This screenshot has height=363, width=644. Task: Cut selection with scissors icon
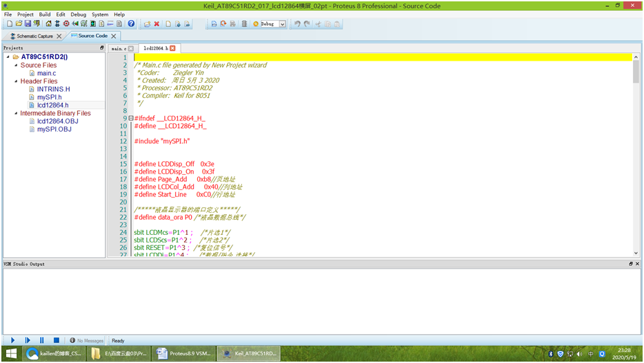[x=318, y=24]
